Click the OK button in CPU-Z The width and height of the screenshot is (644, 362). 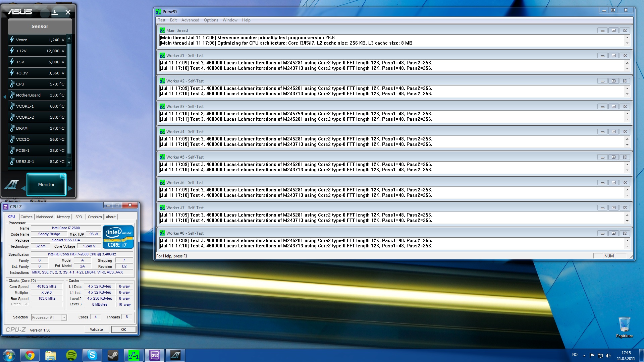pos(123,329)
